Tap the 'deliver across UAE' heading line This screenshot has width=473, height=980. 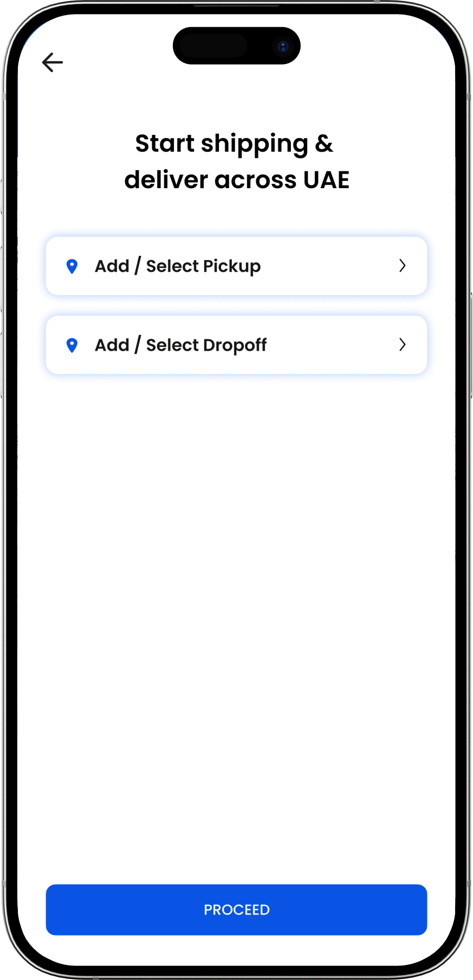click(237, 180)
